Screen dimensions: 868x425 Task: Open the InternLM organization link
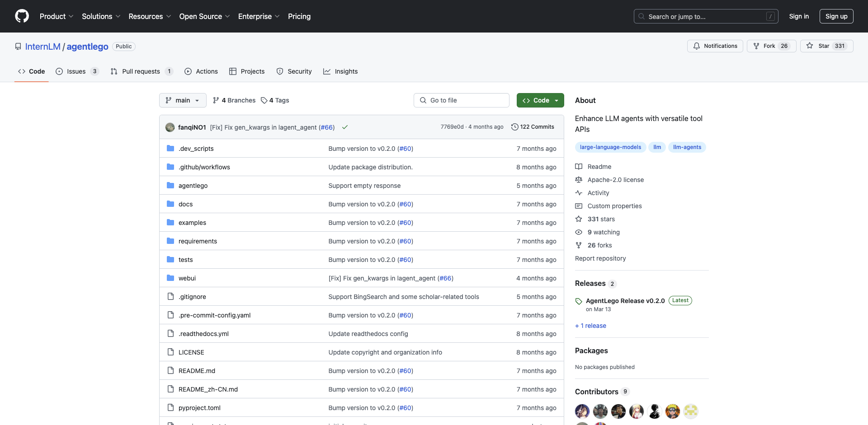click(x=43, y=47)
